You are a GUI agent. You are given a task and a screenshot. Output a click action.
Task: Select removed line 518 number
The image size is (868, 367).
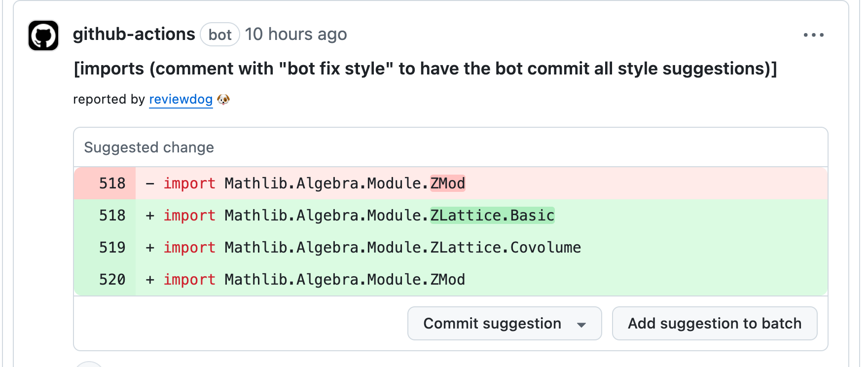click(112, 183)
